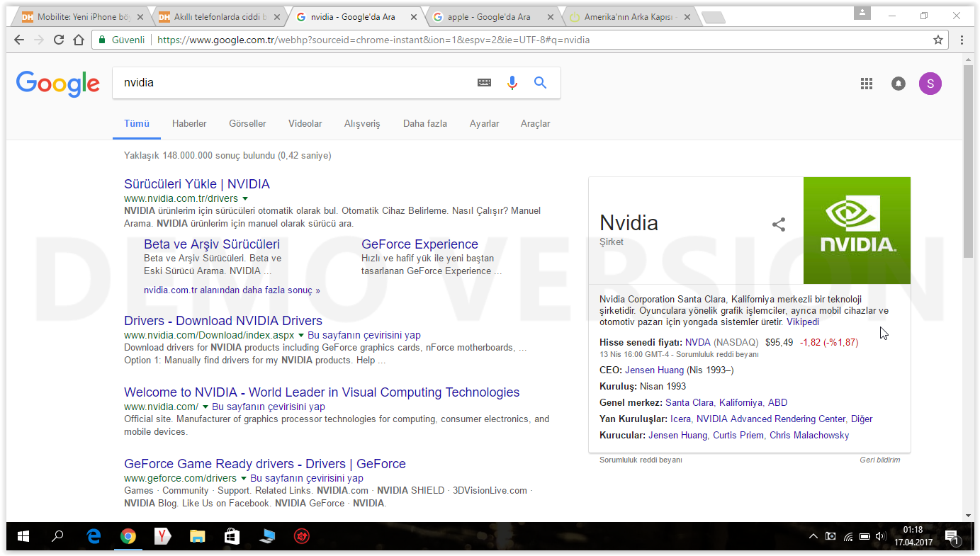Expand dropdown arrow next to www.nvidia.com.tr/drivers
Viewport: 980px width, 556px height.
pyautogui.click(x=245, y=199)
